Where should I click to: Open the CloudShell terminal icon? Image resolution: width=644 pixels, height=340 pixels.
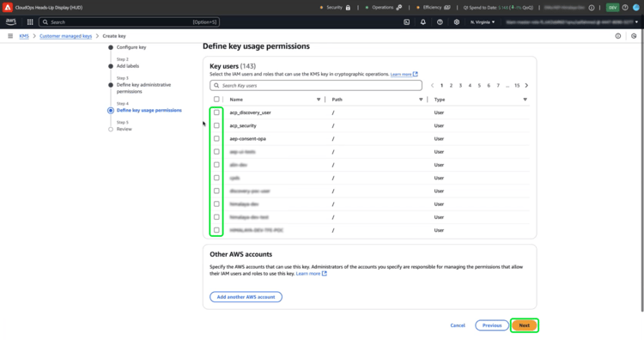pyautogui.click(x=407, y=22)
